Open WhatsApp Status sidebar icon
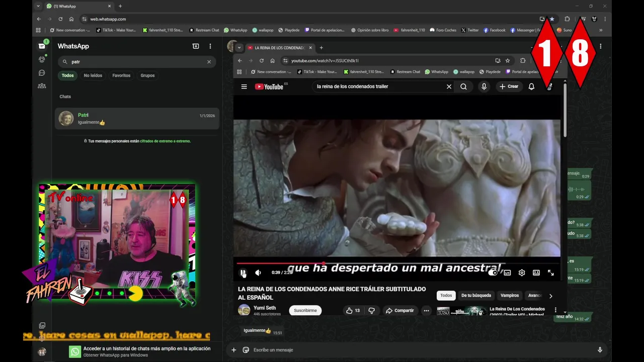 42,59
